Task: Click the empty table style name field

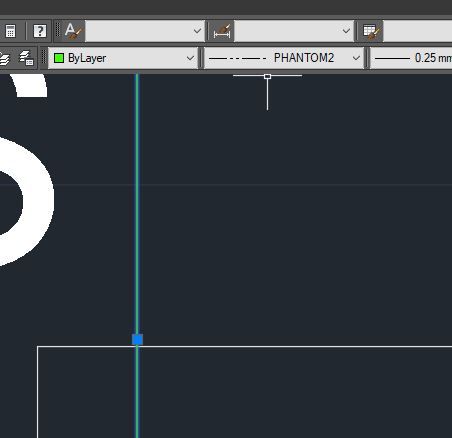Action: (418, 31)
